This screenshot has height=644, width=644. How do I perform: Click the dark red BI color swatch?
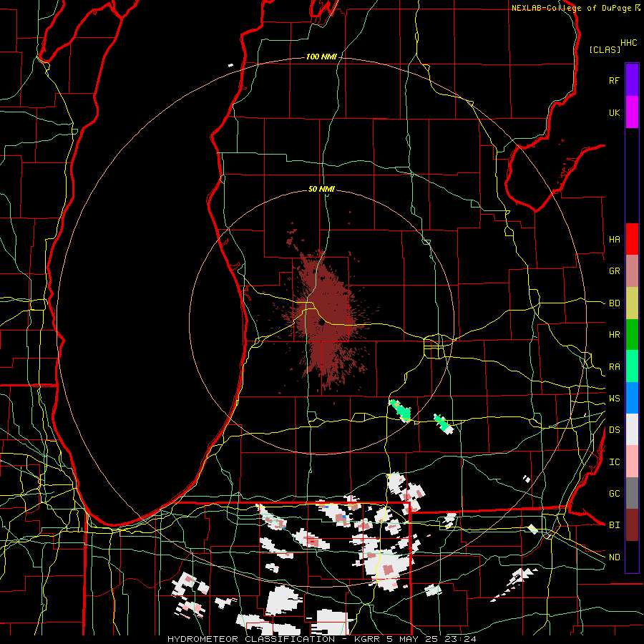click(x=632, y=525)
